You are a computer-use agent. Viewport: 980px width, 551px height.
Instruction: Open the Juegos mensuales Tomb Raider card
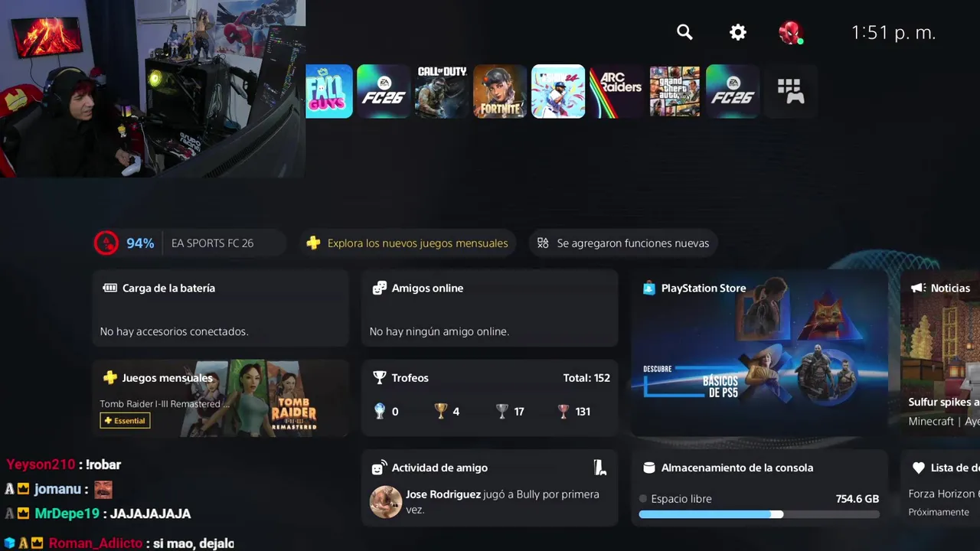tap(220, 398)
